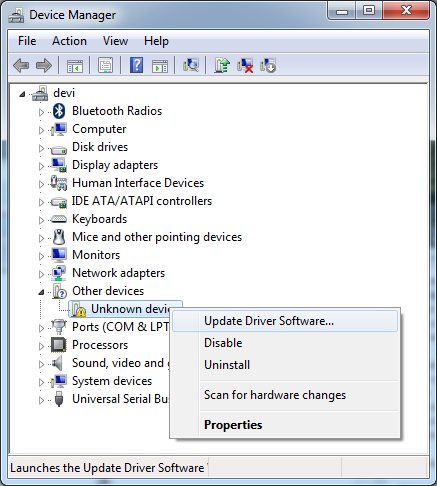Open the View menu
Image resolution: width=437 pixels, height=486 pixels.
pos(115,41)
